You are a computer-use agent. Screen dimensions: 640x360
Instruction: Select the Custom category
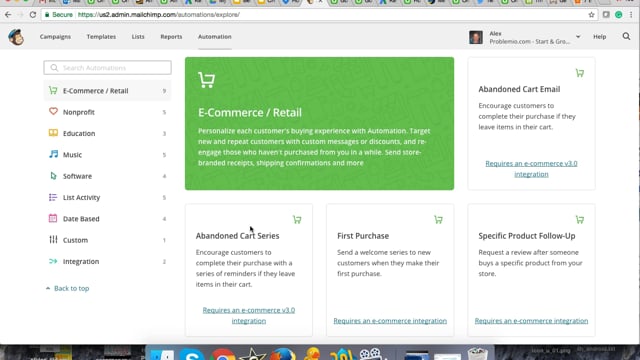107,240
